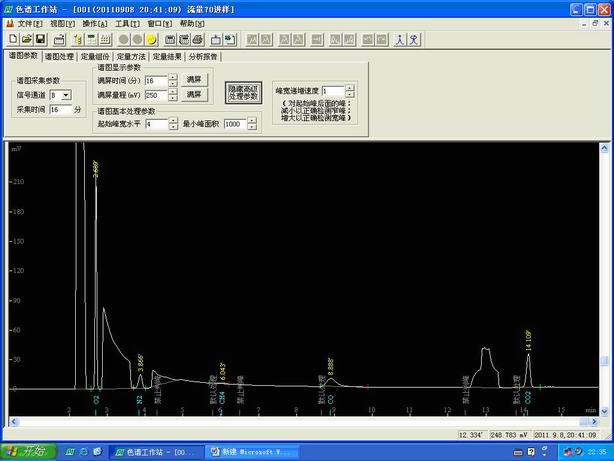Click the N2 peak label

139,400
